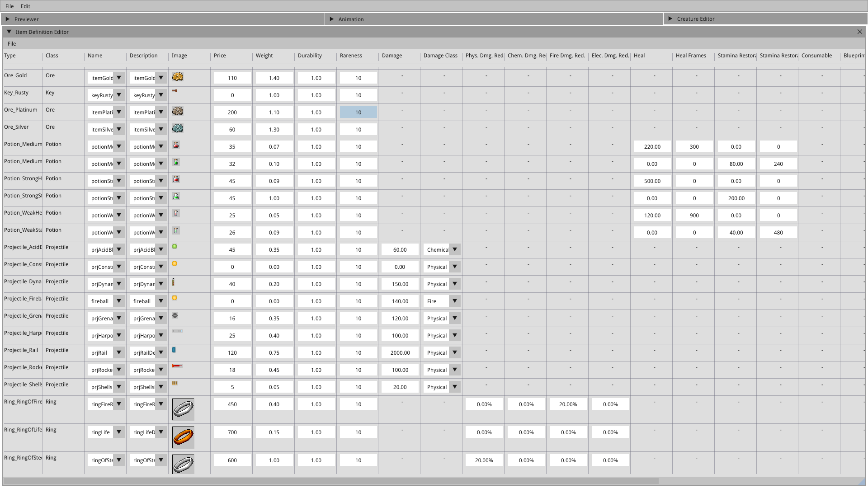Screen dimensions: 868x488
Task: Click the gold ore nugget image
Action: coord(178,77)
